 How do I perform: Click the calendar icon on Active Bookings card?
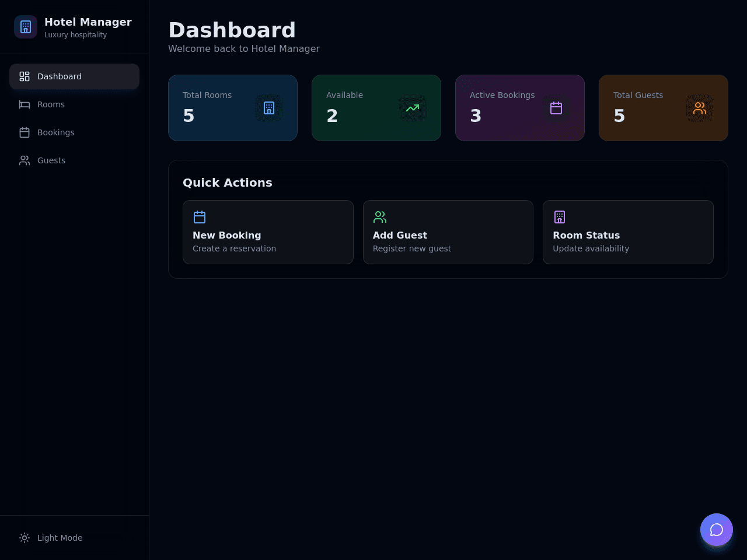[x=556, y=108]
